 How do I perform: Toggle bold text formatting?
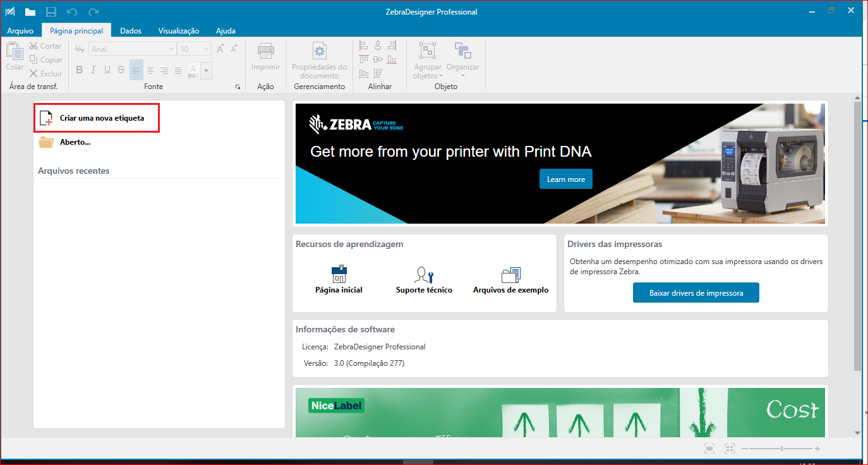[80, 70]
